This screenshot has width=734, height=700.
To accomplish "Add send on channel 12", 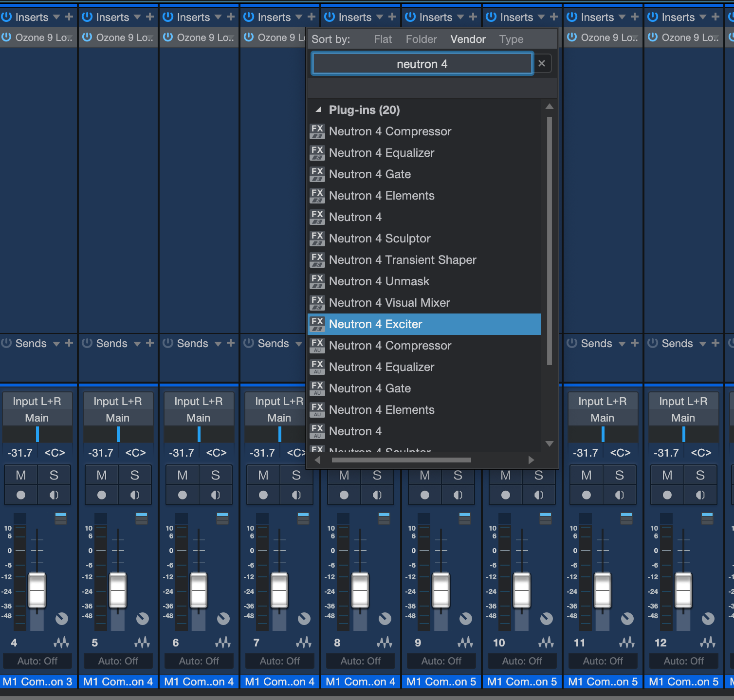I will tap(716, 343).
